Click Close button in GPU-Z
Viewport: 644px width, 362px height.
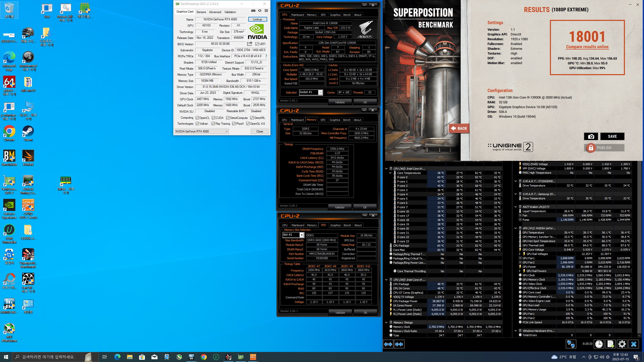coord(260,131)
